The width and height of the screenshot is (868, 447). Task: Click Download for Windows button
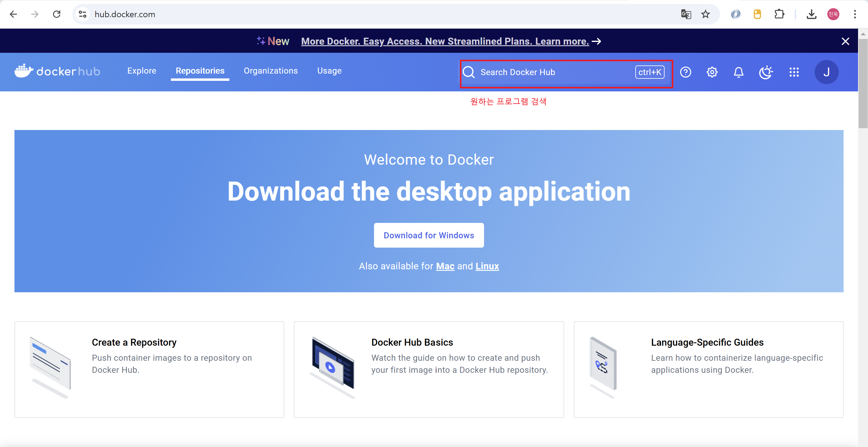pos(429,235)
